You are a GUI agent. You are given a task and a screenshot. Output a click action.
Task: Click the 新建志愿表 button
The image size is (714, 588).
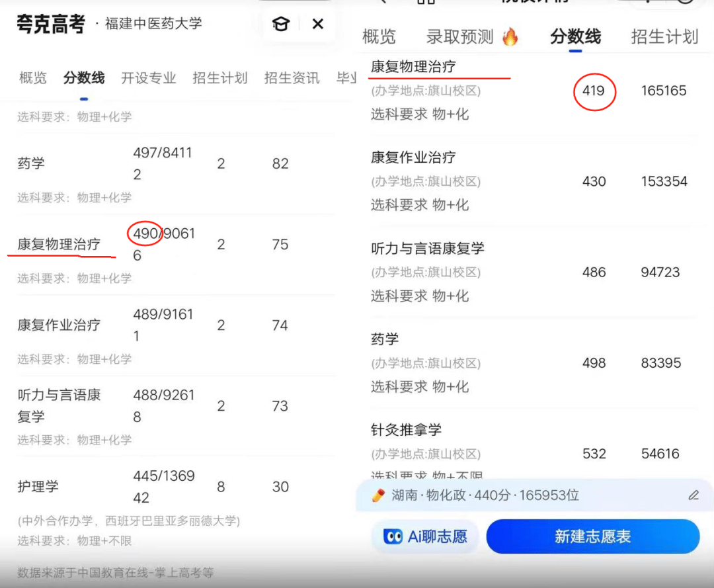click(593, 536)
